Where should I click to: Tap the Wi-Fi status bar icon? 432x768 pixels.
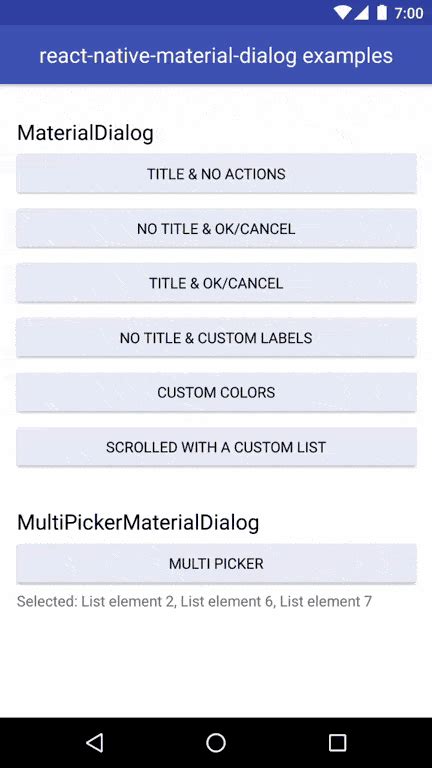[344, 13]
